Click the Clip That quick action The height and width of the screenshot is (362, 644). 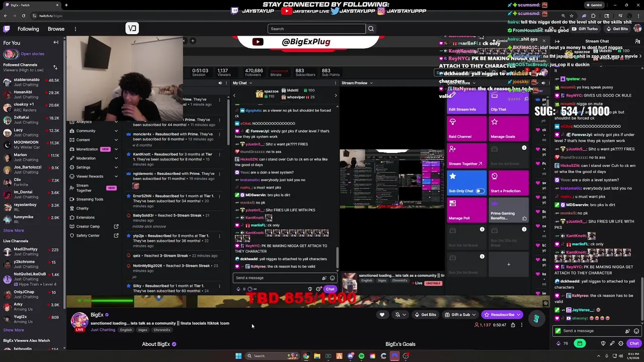[509, 103]
